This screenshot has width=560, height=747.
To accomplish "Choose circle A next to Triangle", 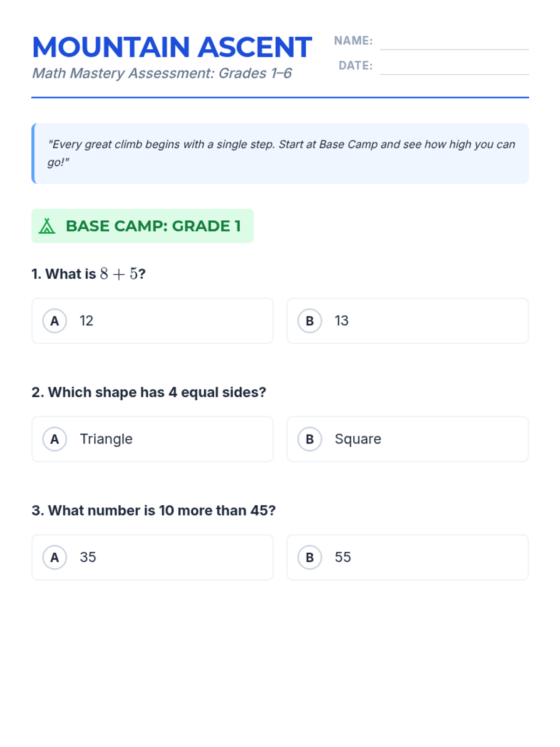I will (55, 439).
